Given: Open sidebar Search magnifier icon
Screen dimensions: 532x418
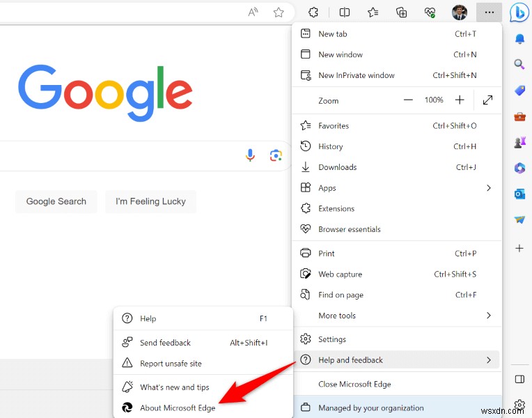Looking at the screenshot, I should point(519,64).
